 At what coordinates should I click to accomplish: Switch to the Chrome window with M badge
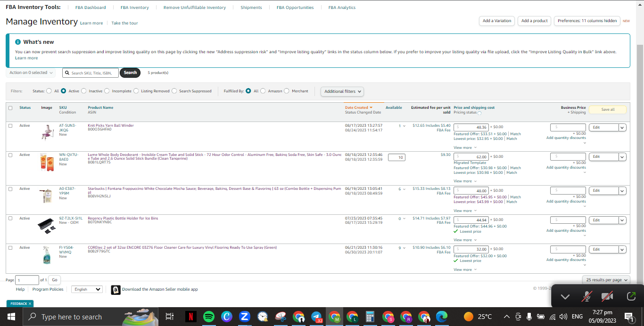coord(335,317)
